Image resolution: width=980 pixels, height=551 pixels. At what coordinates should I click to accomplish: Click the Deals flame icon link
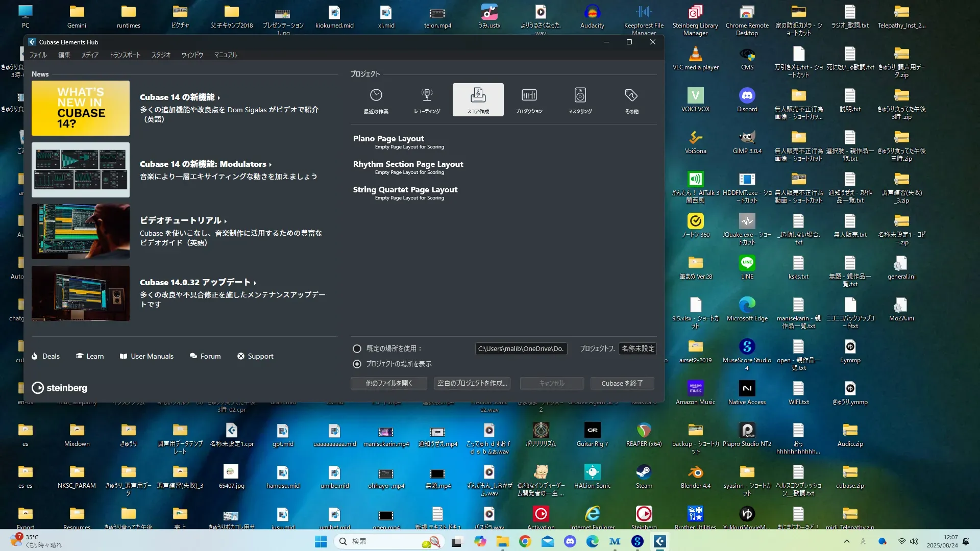[x=45, y=356]
